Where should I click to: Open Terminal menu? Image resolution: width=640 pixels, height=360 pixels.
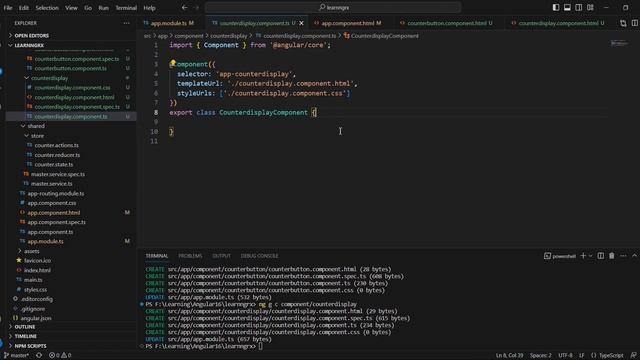tap(126, 7)
